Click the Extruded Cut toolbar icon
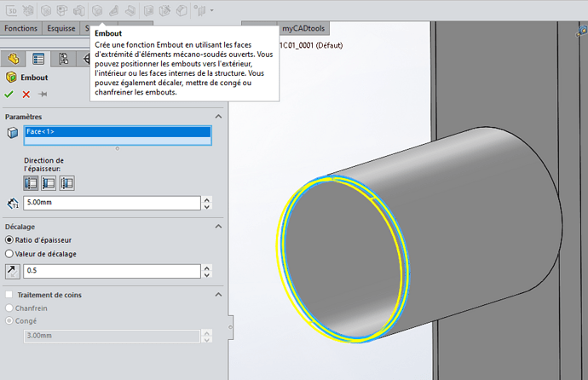 coord(148,10)
